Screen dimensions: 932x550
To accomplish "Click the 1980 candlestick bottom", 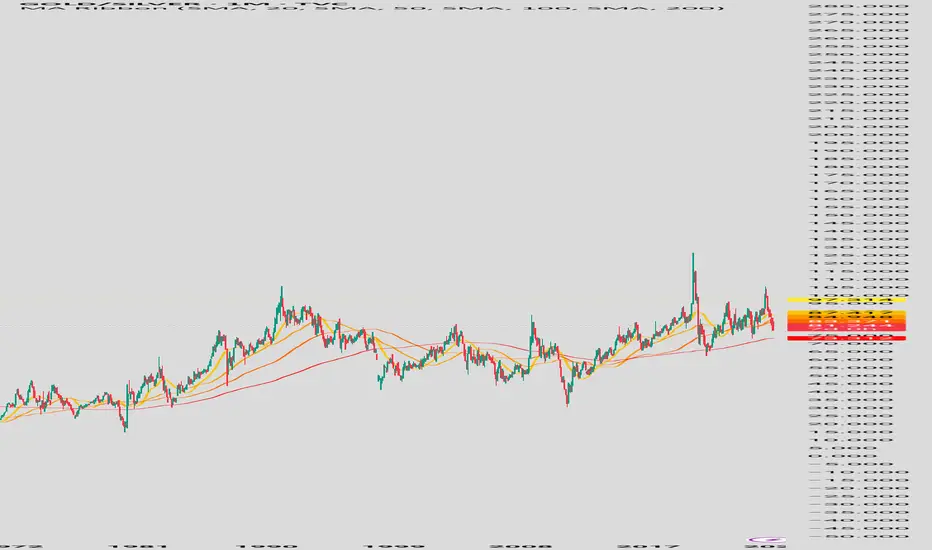I will pos(125,429).
